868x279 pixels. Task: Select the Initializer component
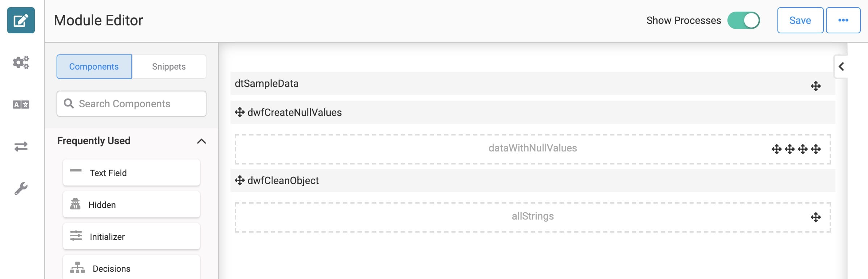[x=132, y=237]
